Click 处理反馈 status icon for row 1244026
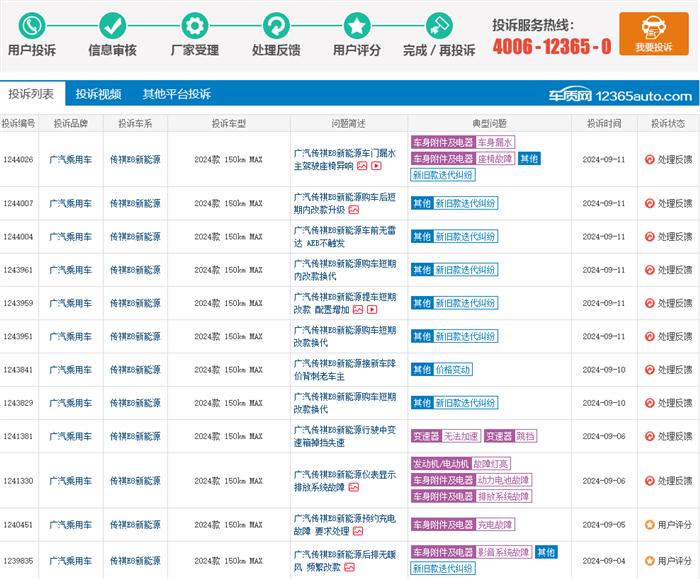 pyautogui.click(x=650, y=159)
